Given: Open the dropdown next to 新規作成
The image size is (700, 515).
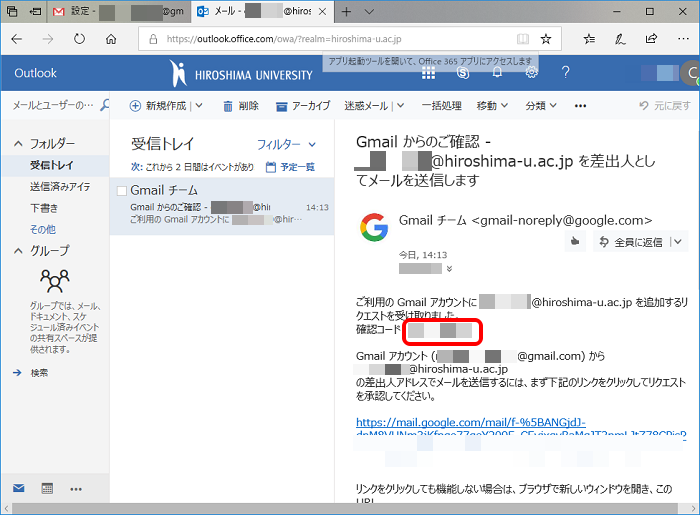Looking at the screenshot, I should pos(199,106).
